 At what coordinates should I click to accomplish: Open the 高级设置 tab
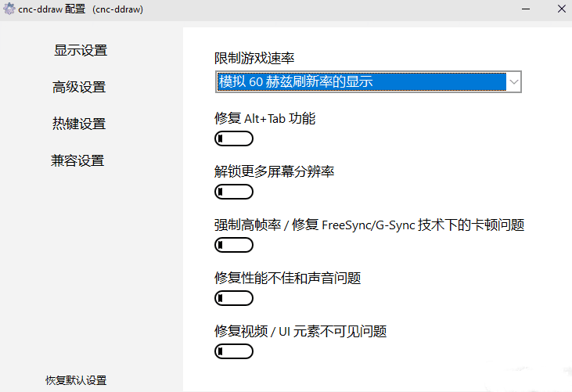(x=78, y=87)
